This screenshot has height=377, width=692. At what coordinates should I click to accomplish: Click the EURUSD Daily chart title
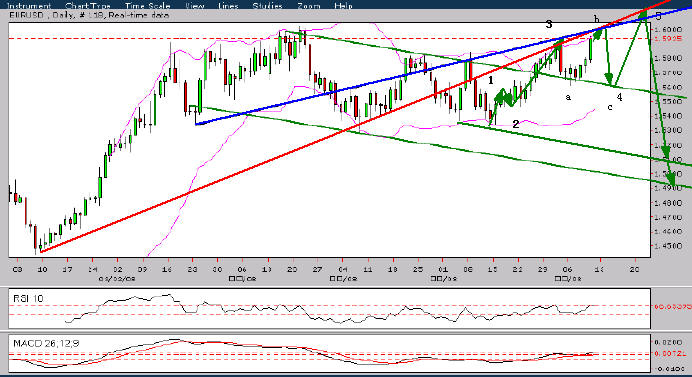coord(89,15)
